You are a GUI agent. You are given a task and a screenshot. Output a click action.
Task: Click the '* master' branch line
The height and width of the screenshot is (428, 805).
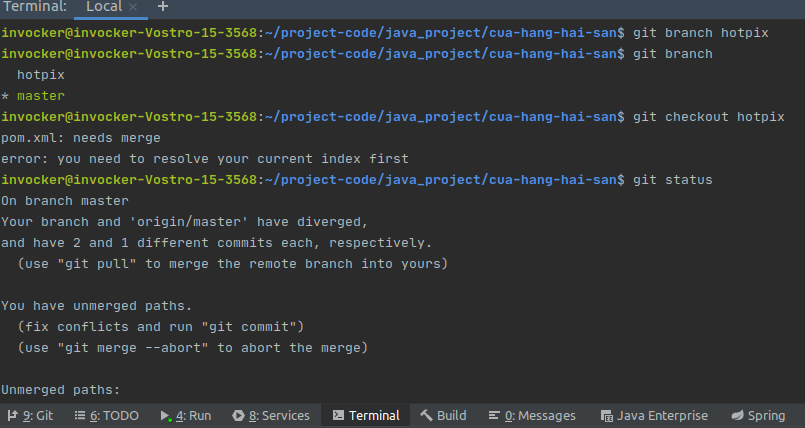click(32, 96)
